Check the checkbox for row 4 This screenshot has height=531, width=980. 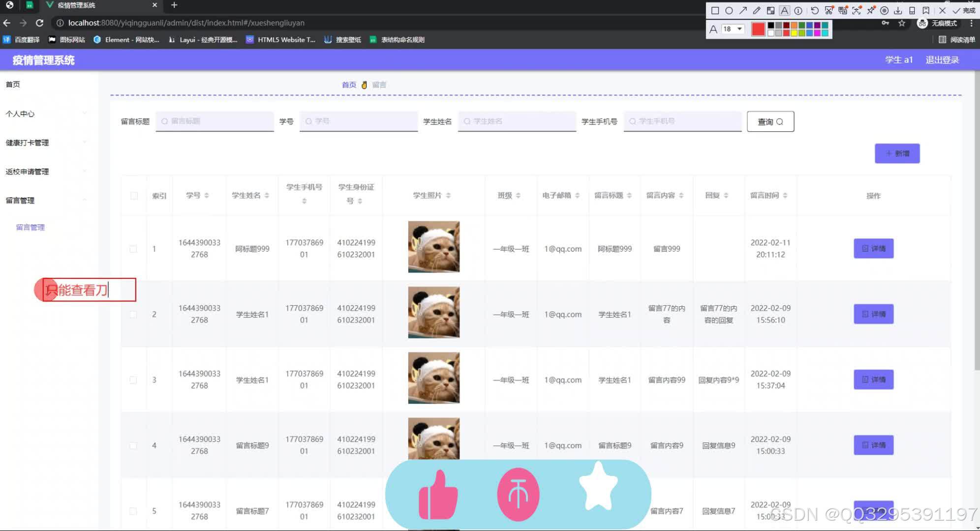(x=133, y=445)
